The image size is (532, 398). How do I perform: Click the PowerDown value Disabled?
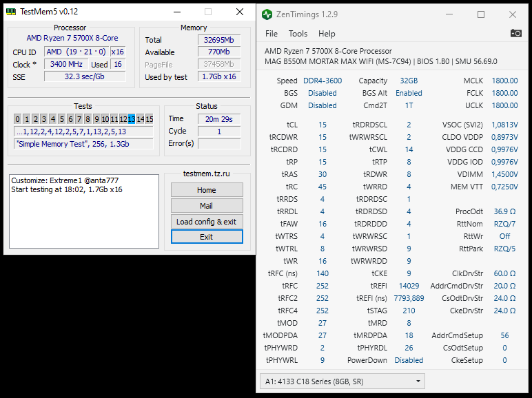click(409, 360)
